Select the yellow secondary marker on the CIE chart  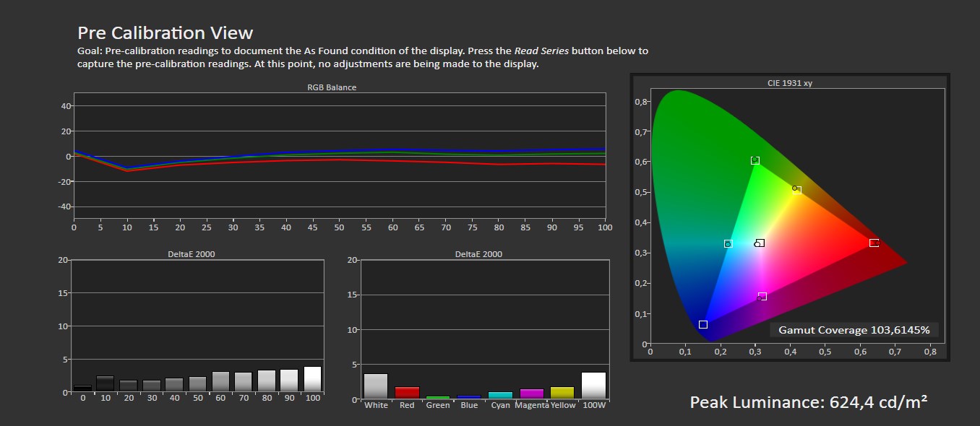point(796,190)
